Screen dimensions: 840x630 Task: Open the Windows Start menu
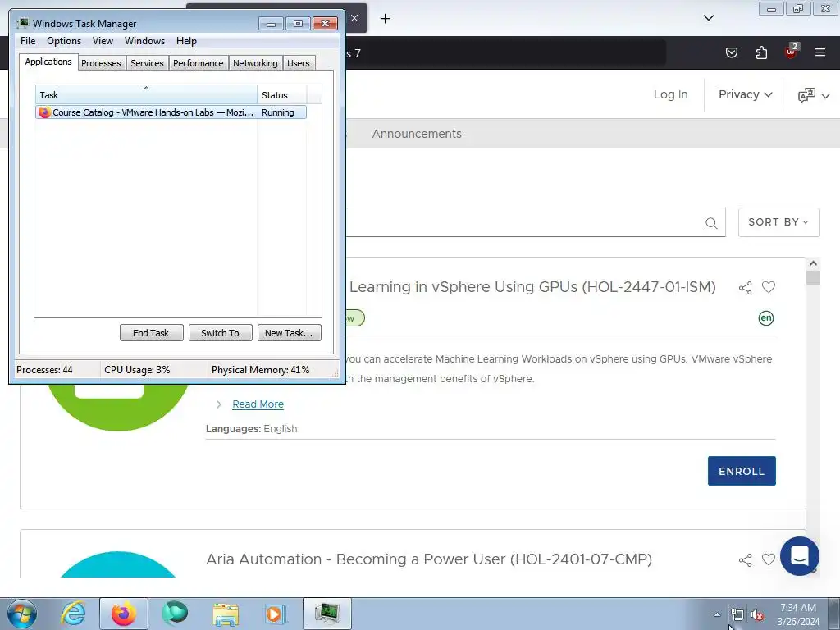pos(21,614)
